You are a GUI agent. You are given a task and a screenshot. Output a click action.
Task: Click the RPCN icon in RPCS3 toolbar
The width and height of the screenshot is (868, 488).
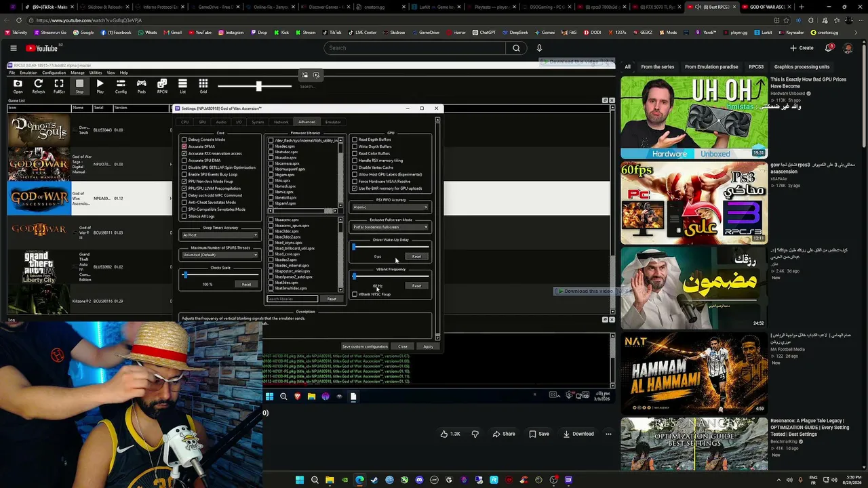click(162, 86)
